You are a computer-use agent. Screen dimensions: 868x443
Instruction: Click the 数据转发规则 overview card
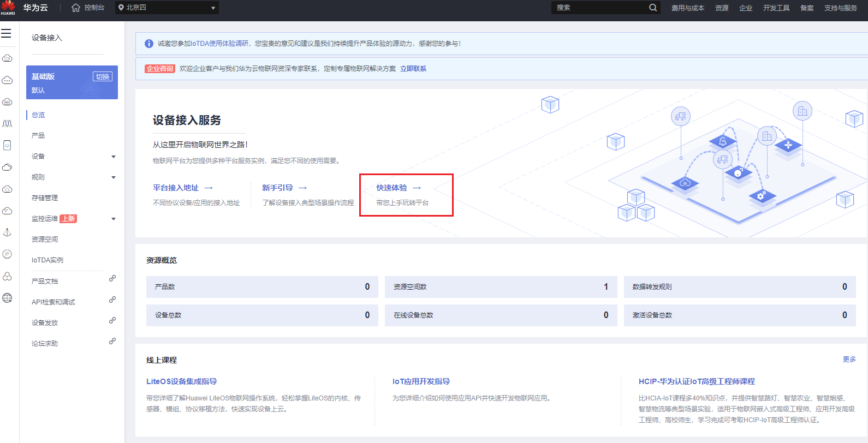coord(740,287)
